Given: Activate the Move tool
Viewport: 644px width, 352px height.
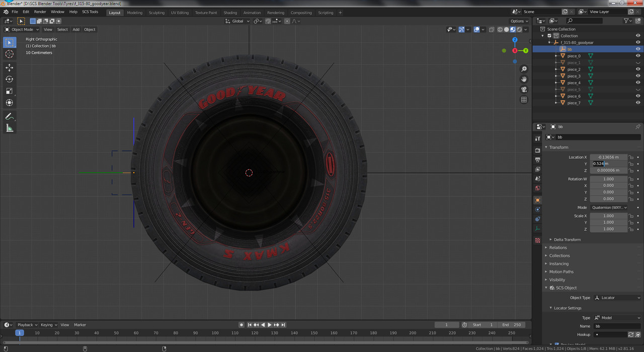Looking at the screenshot, I should [x=9, y=67].
